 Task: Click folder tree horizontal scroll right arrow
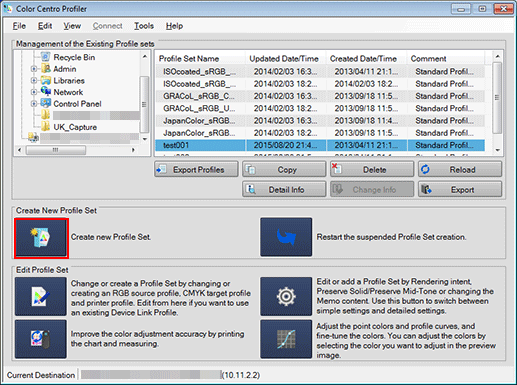(133, 150)
